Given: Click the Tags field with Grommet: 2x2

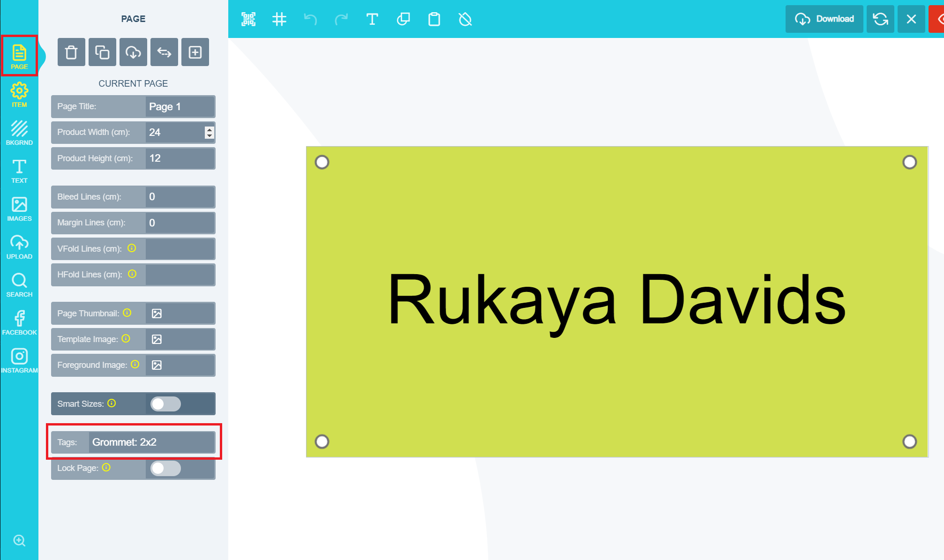Looking at the screenshot, I should (x=151, y=442).
